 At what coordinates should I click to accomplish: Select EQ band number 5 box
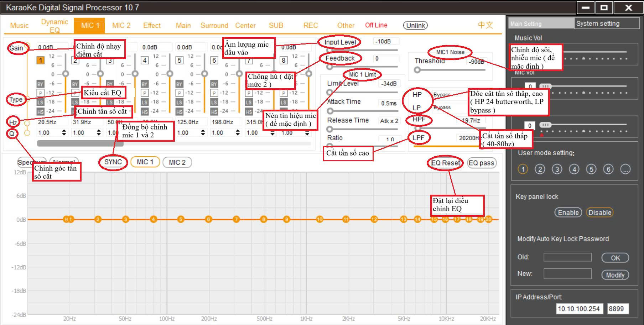(180, 60)
